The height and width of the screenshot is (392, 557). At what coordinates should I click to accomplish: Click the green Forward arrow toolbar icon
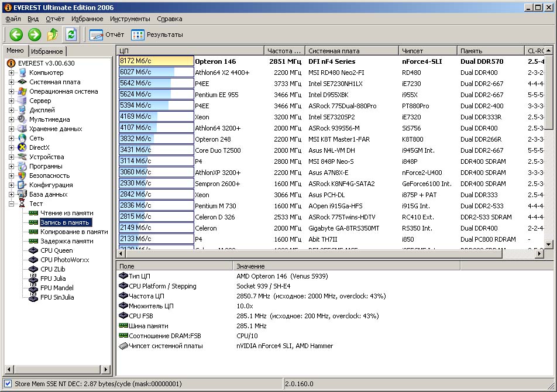pyautogui.click(x=35, y=35)
